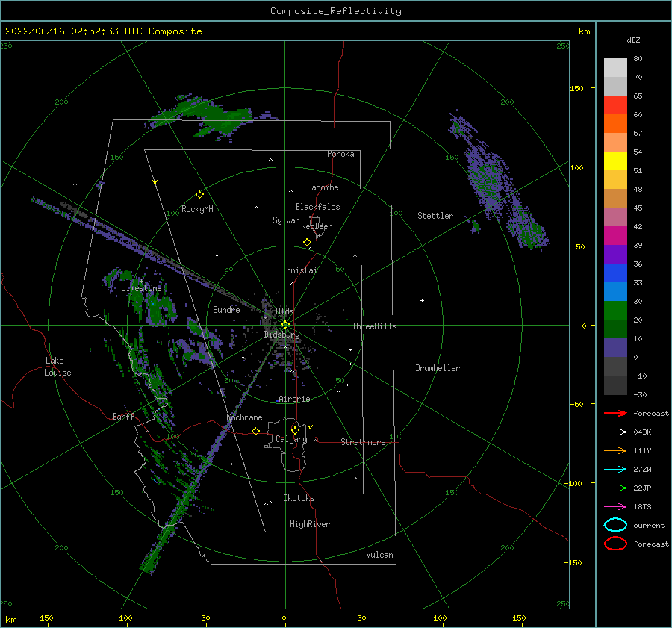Click the Lake Louise label

click(57, 367)
